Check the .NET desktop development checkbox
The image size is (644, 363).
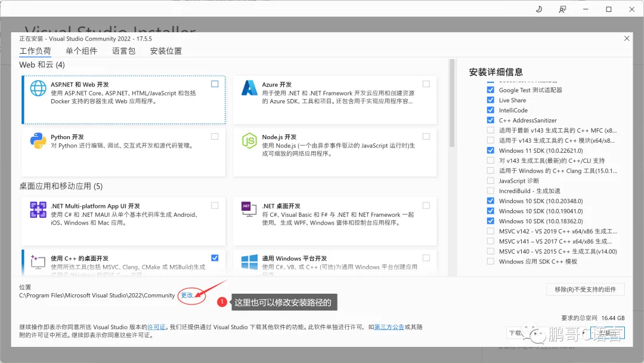click(426, 205)
